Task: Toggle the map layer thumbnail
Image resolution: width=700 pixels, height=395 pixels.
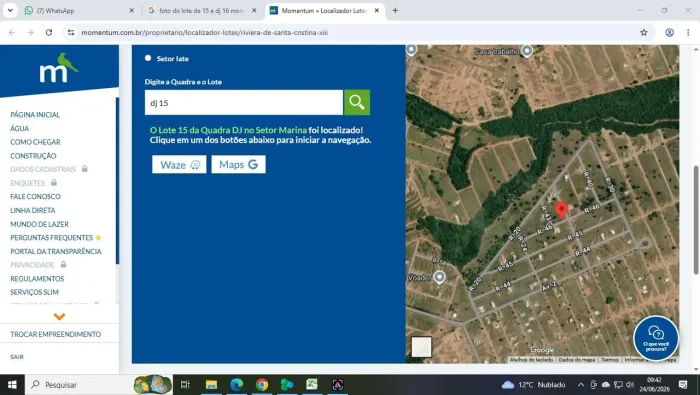Action: point(421,347)
